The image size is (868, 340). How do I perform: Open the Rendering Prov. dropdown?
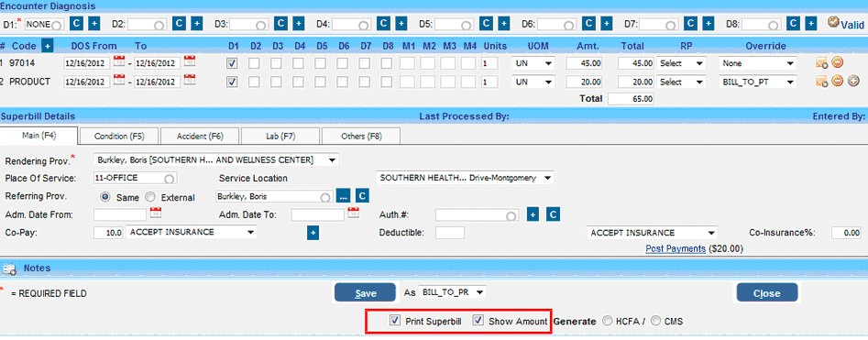(216, 160)
